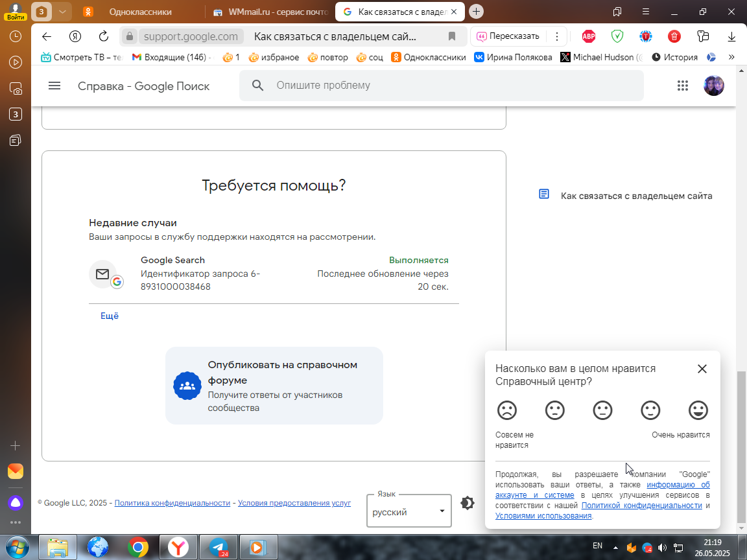Screen dimensions: 747x560
Task: Go back with the back arrow
Action: (x=46, y=37)
